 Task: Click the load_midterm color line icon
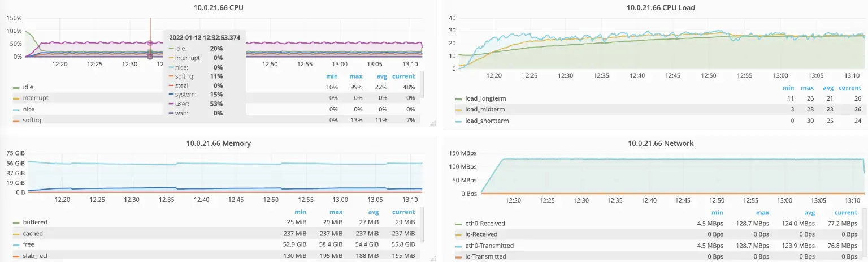[459, 110]
